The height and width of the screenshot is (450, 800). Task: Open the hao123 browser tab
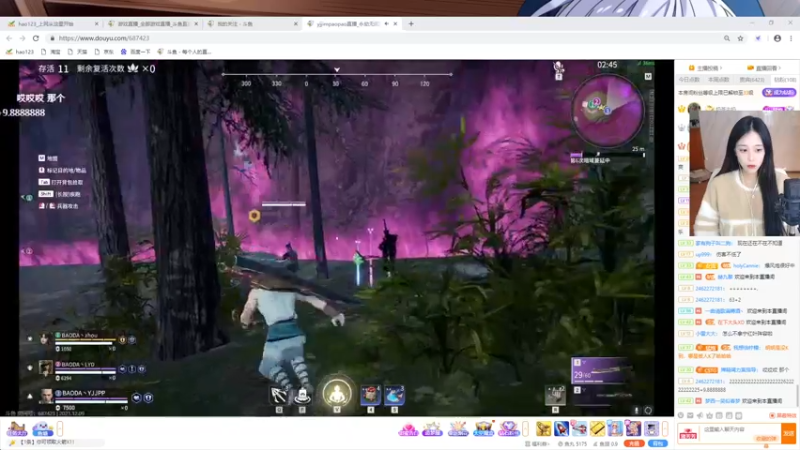[51, 24]
